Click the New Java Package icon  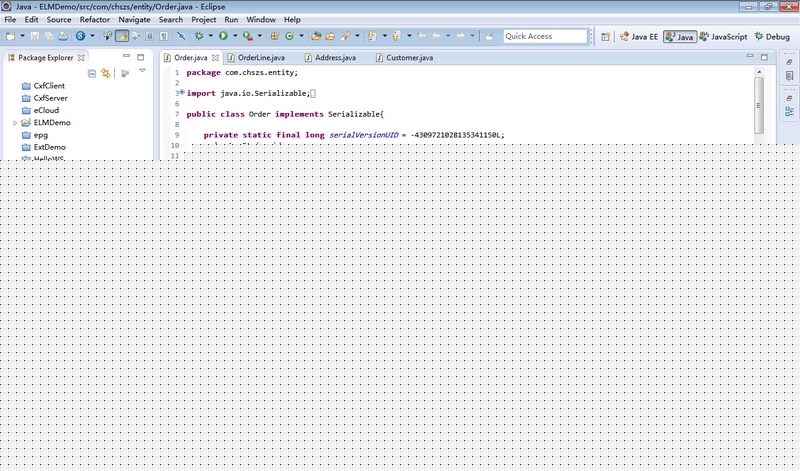click(x=274, y=36)
